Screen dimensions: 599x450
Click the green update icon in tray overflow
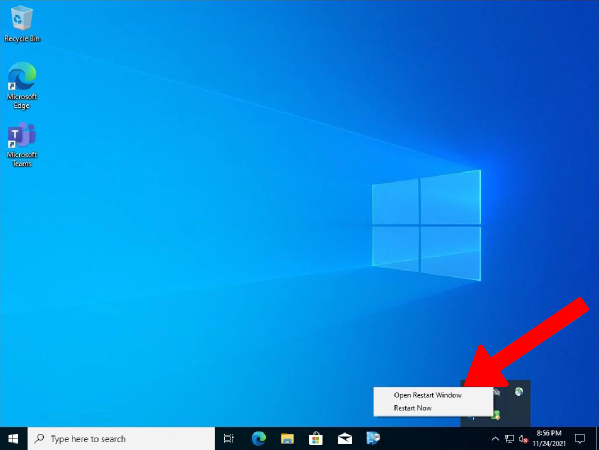[x=495, y=415]
